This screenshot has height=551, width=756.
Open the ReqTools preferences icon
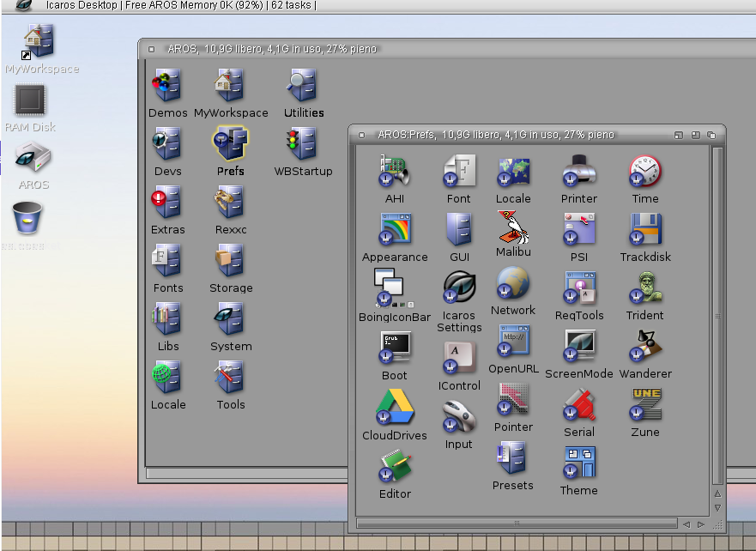(x=579, y=288)
